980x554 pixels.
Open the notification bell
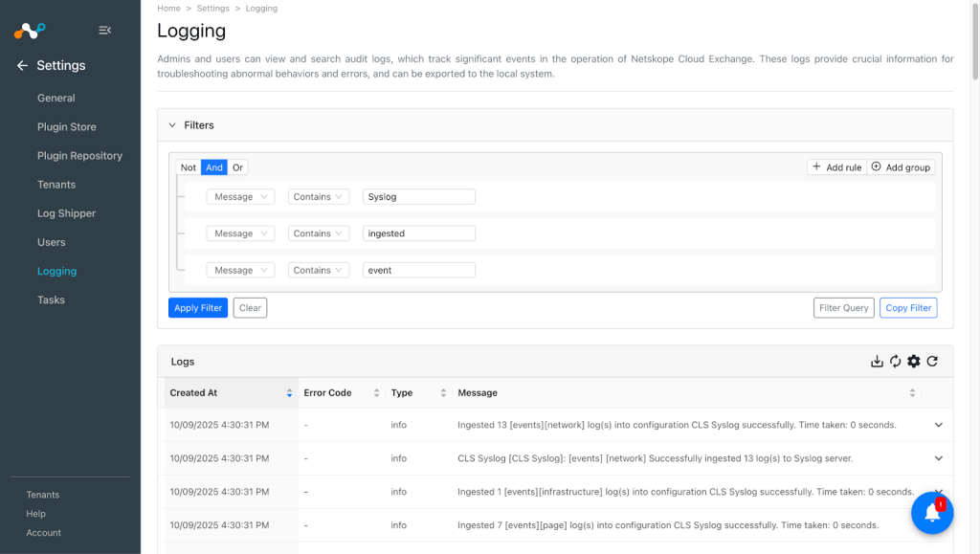932,513
